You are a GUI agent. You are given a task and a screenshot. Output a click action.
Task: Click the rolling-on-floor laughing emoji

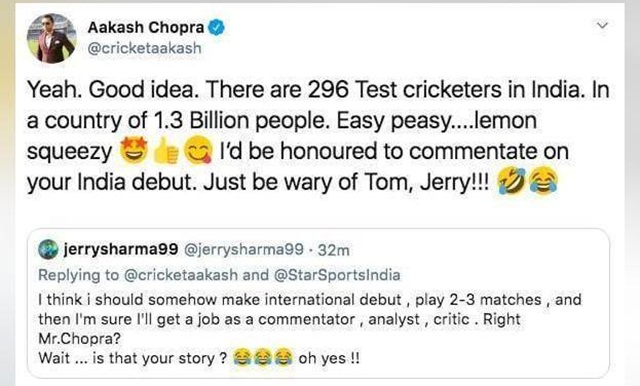511,181
